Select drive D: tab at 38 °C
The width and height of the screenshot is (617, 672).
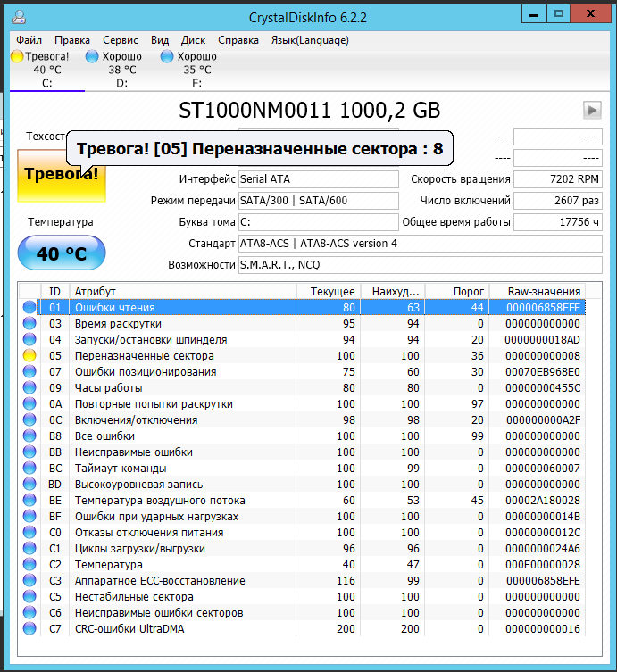[x=121, y=70]
